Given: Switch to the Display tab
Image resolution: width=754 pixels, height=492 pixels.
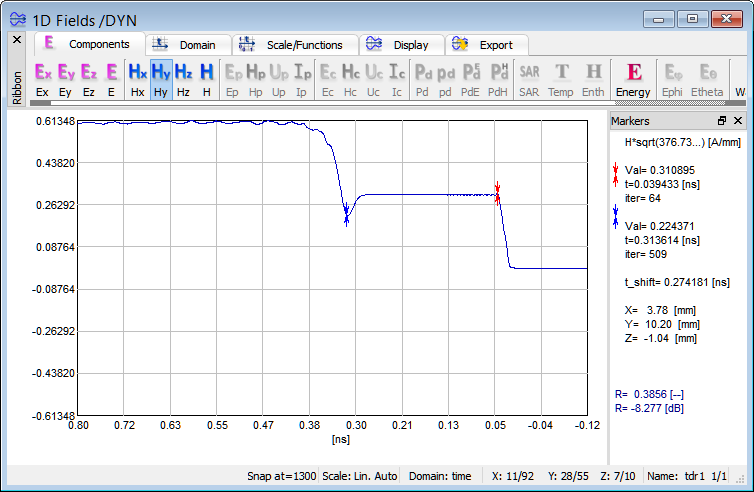Looking at the screenshot, I should [400, 45].
